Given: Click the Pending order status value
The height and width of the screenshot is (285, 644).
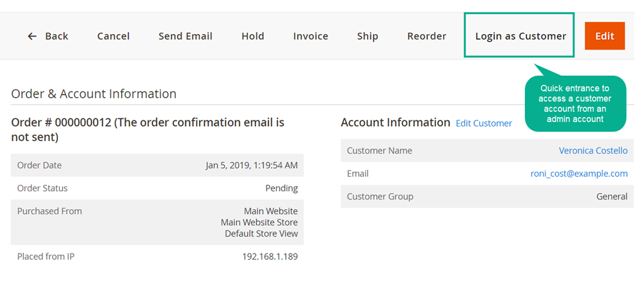Looking at the screenshot, I should click(281, 188).
